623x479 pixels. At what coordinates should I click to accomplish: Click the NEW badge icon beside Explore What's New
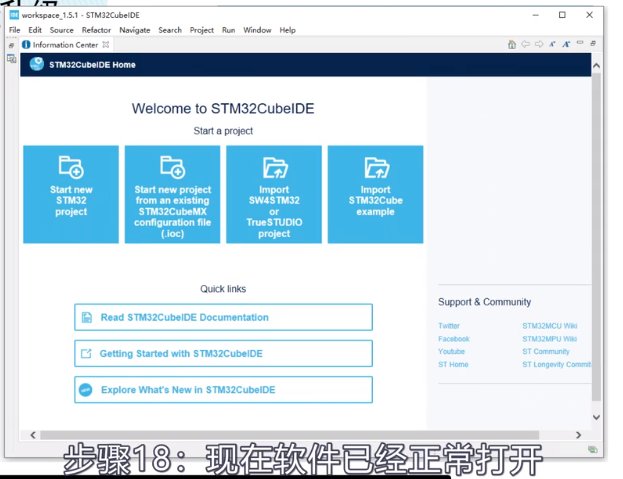(86, 390)
